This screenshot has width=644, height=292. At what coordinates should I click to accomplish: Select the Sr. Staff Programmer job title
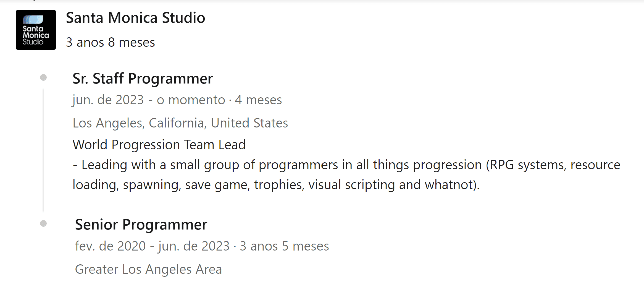click(x=143, y=79)
